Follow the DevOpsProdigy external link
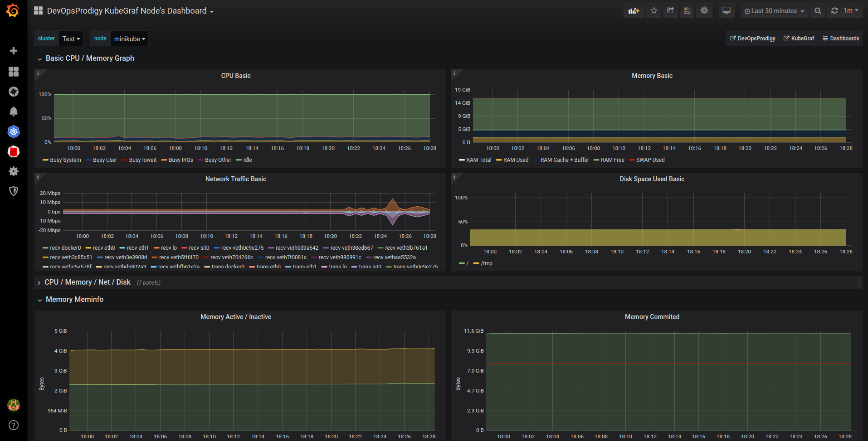This screenshot has width=868, height=441. 753,39
